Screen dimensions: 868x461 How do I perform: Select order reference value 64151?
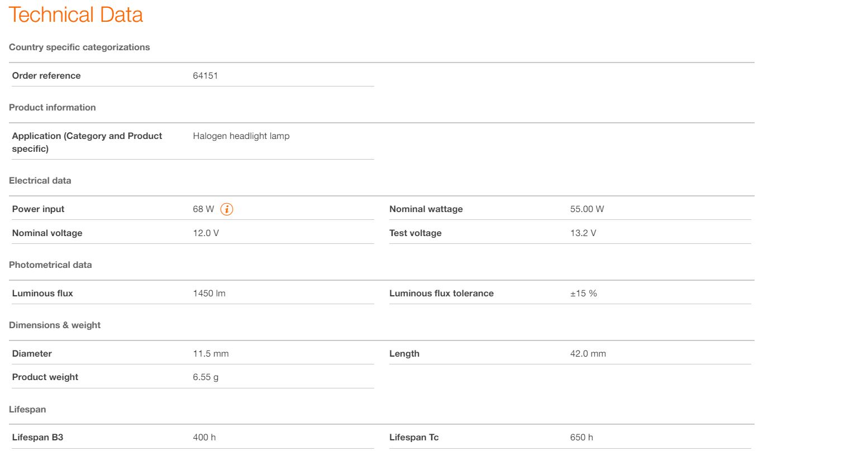pos(206,76)
